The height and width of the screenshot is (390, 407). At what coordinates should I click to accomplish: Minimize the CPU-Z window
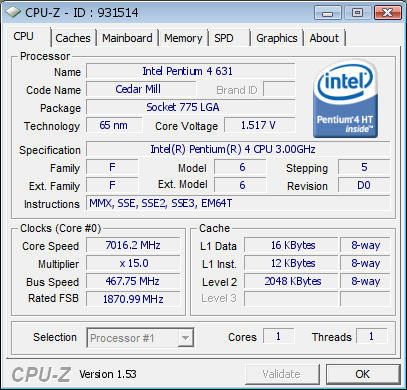(x=328, y=13)
